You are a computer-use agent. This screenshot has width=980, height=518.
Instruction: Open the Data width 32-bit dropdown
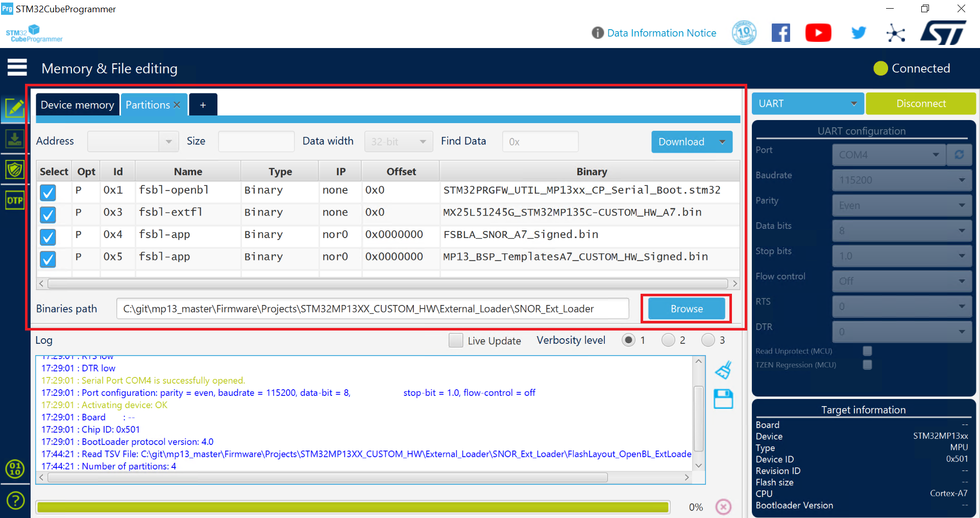point(399,142)
